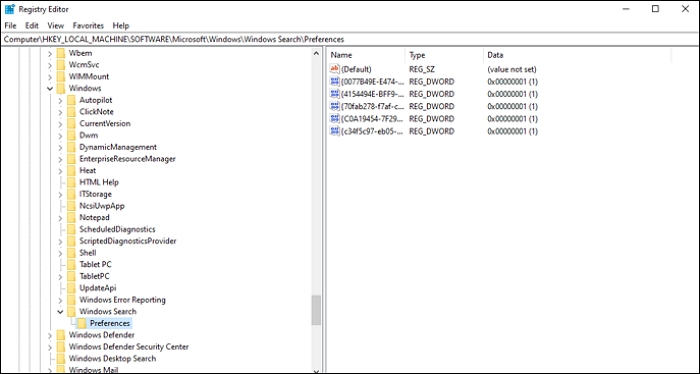
Task: Expand the WIMMount key
Action: (50, 77)
